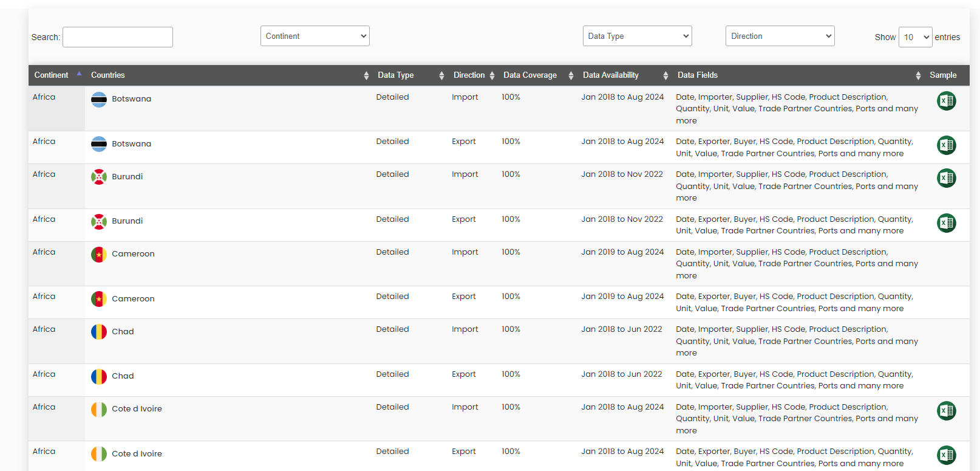This screenshot has width=980, height=471.
Task: Select Cote d Ivoire name in Export row
Action: click(137, 454)
